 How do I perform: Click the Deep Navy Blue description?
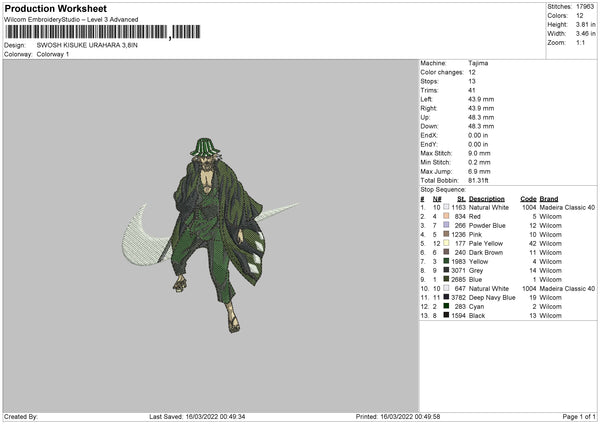(492, 297)
